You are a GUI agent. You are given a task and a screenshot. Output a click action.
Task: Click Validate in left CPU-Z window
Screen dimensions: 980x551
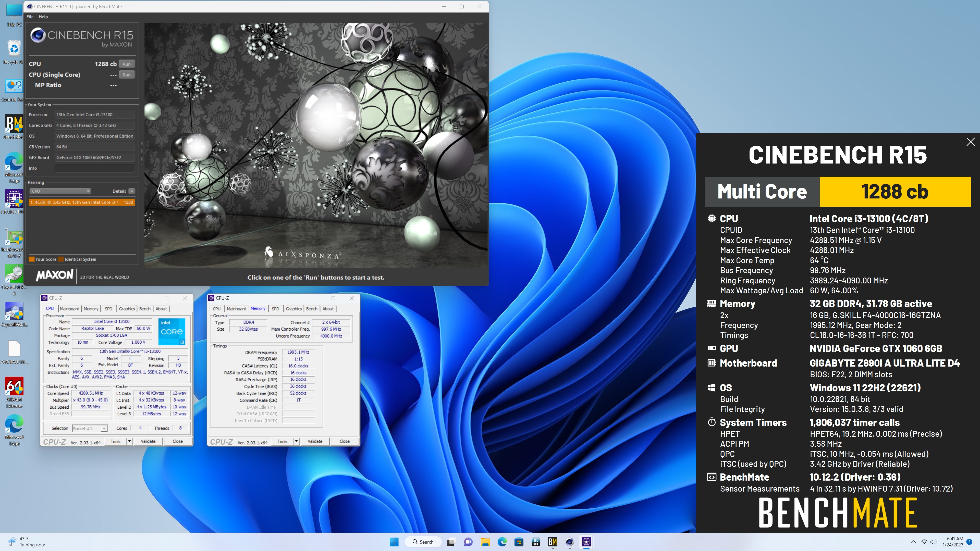(x=148, y=442)
